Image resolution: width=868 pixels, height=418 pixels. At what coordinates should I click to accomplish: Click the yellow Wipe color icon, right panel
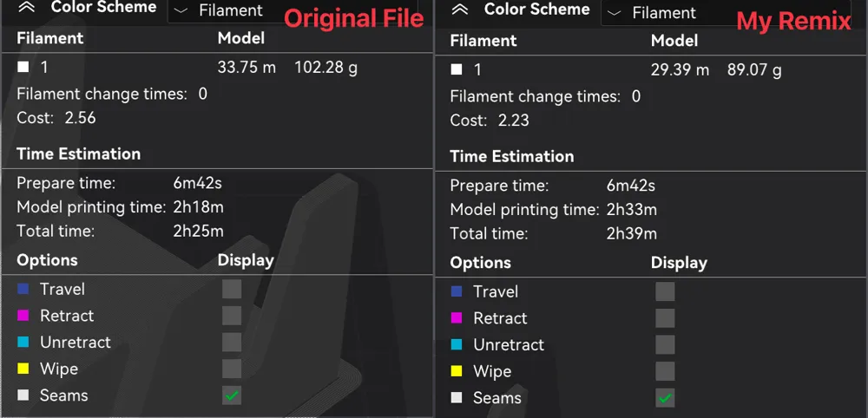(457, 371)
